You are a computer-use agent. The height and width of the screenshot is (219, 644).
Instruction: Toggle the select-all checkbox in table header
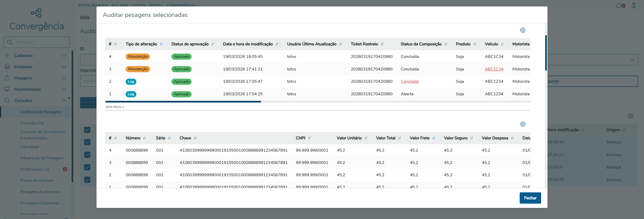[x=87, y=130]
